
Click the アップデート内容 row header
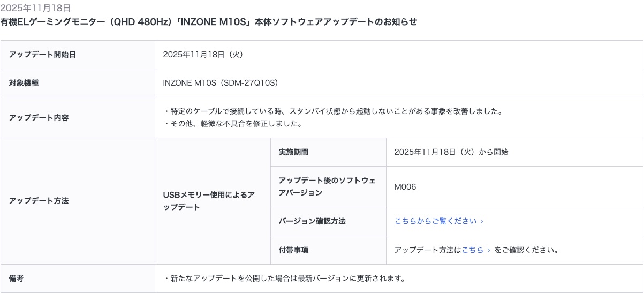pos(39,118)
